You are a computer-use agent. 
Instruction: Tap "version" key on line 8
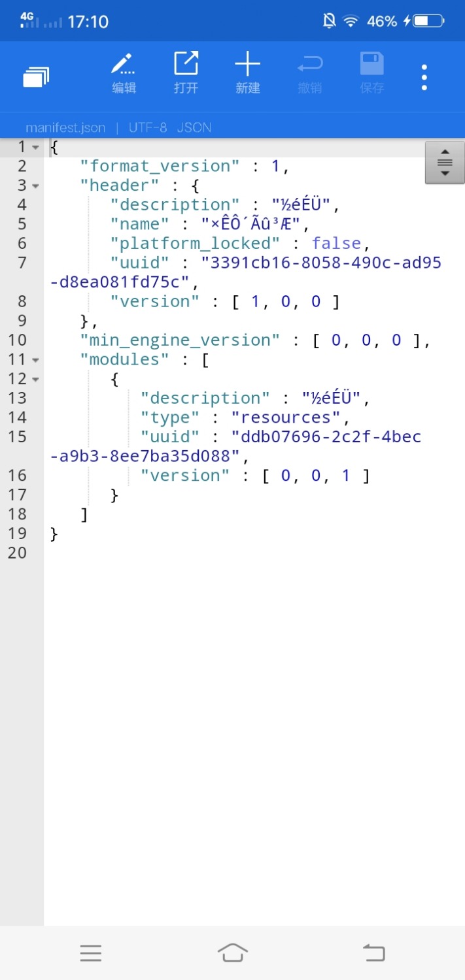[156, 302]
